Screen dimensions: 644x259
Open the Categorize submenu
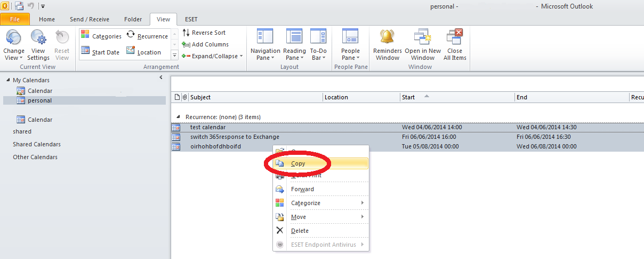(x=321, y=203)
